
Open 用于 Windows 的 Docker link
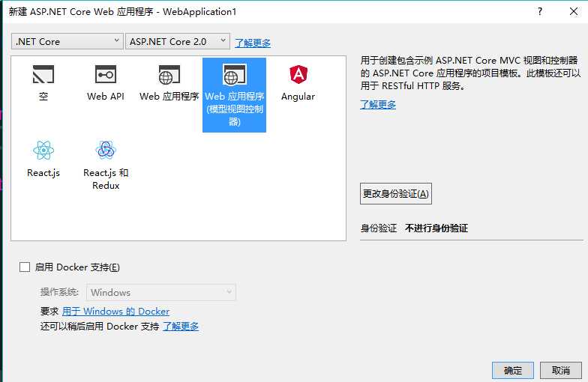click(115, 312)
